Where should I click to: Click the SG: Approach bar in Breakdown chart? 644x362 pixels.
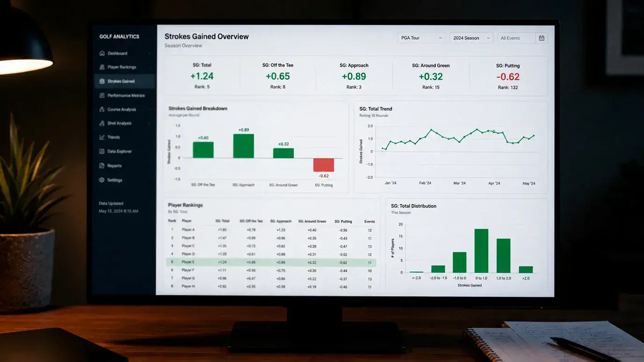click(243, 146)
